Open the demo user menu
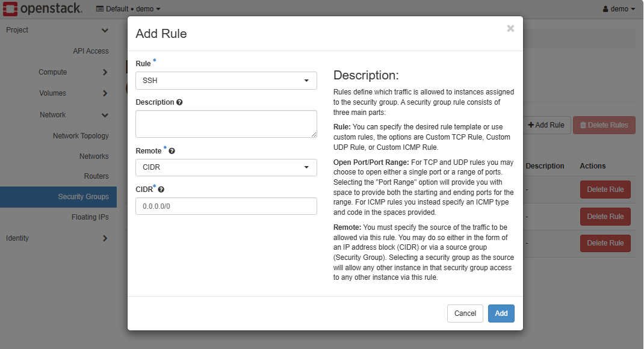 point(619,9)
